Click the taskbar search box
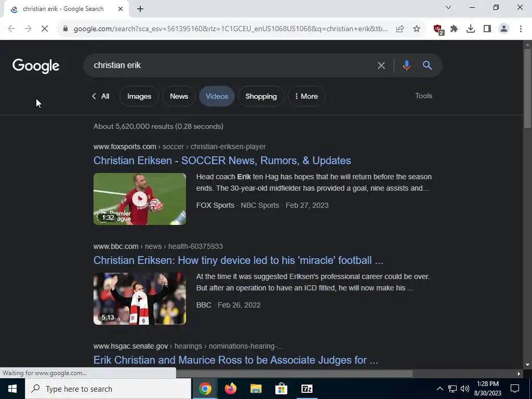The height and width of the screenshot is (399, 532). tap(108, 389)
